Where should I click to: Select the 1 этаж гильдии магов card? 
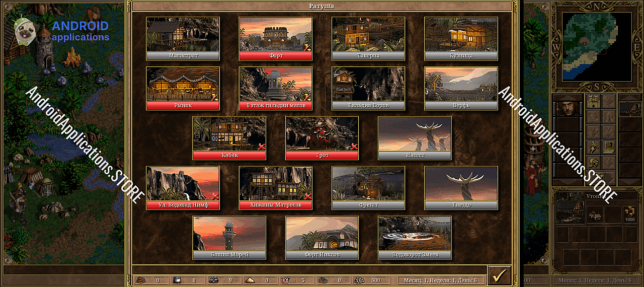pos(275,88)
